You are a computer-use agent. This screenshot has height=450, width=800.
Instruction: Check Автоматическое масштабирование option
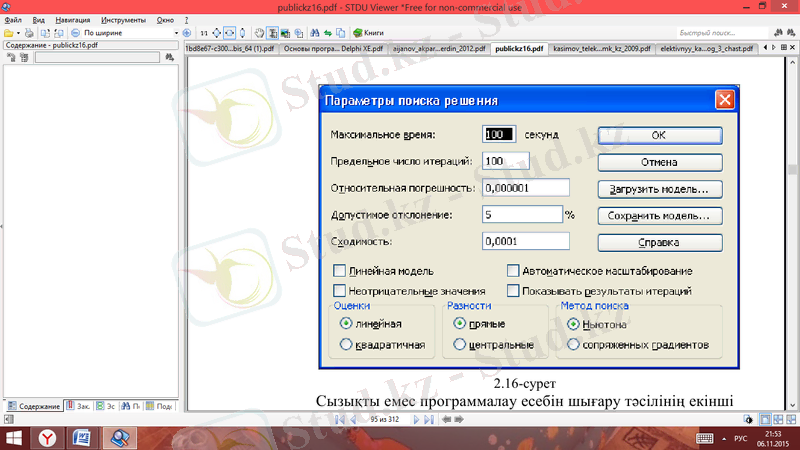click(513, 271)
